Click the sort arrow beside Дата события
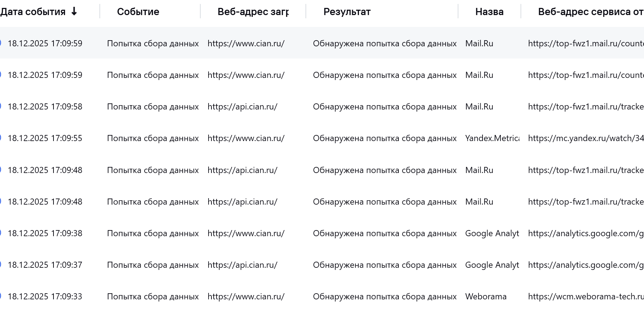The width and height of the screenshot is (644, 313). 74,11
